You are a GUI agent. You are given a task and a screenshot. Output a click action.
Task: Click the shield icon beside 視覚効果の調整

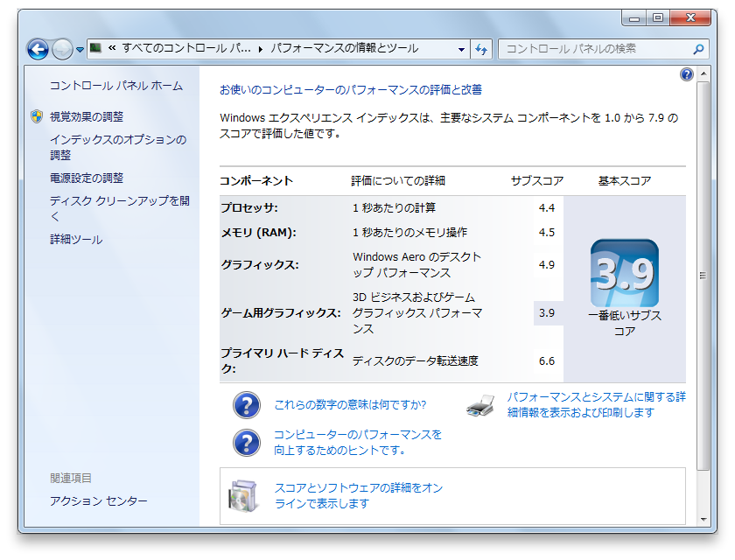point(37,116)
